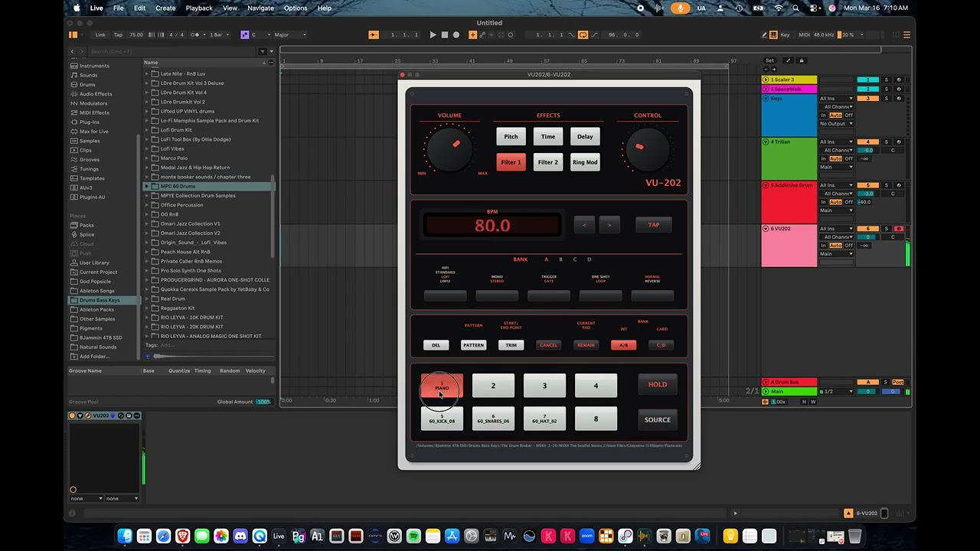Click the Tap tempo button in Ableton toolbar

pyautogui.click(x=118, y=34)
